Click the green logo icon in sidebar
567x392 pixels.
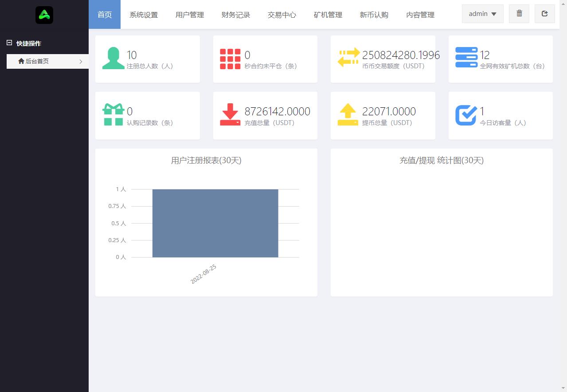[44, 15]
